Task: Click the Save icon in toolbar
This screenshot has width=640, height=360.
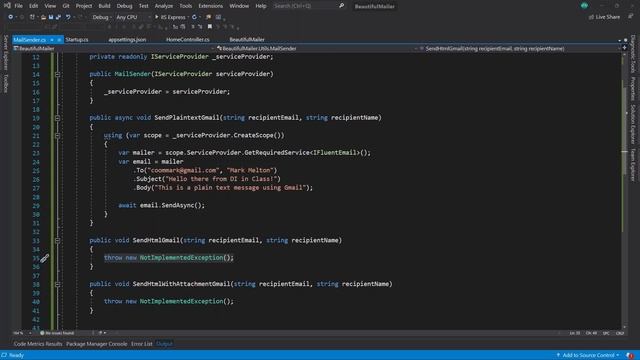Action: [x=51, y=17]
